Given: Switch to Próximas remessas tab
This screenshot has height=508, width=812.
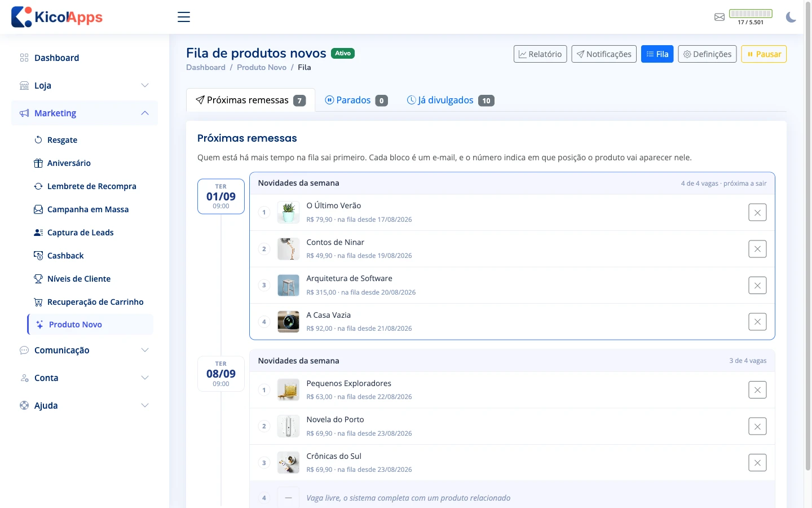Looking at the screenshot, I should 250,100.
